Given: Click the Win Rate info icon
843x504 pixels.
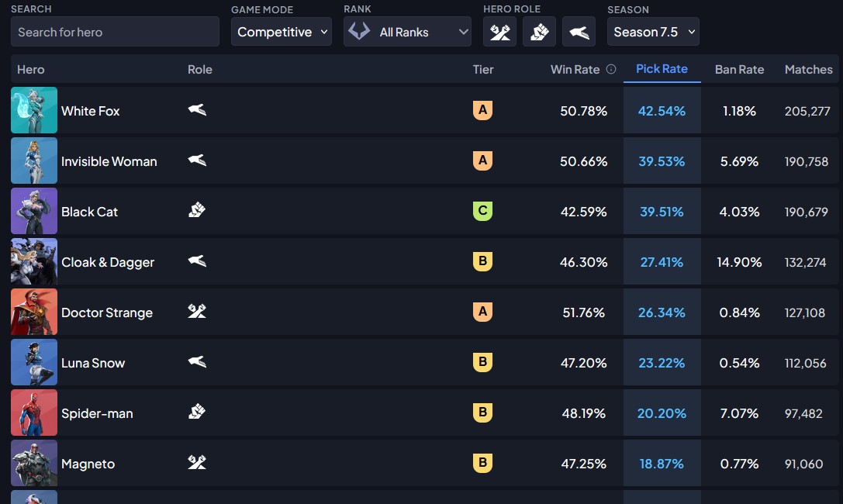Looking at the screenshot, I should coord(611,69).
